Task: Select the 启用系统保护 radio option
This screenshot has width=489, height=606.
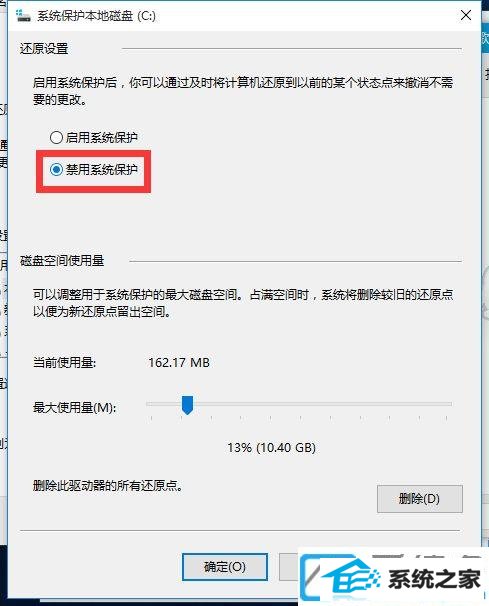Action: [94, 137]
